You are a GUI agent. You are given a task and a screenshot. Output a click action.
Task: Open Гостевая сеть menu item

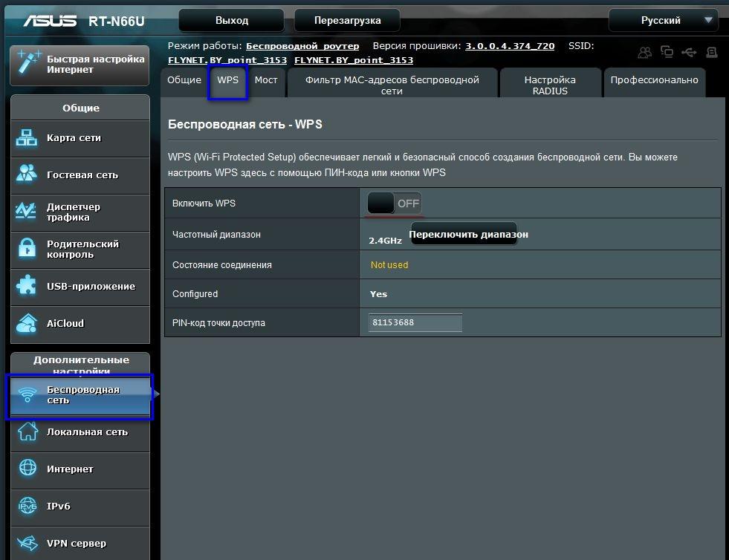pos(80,175)
